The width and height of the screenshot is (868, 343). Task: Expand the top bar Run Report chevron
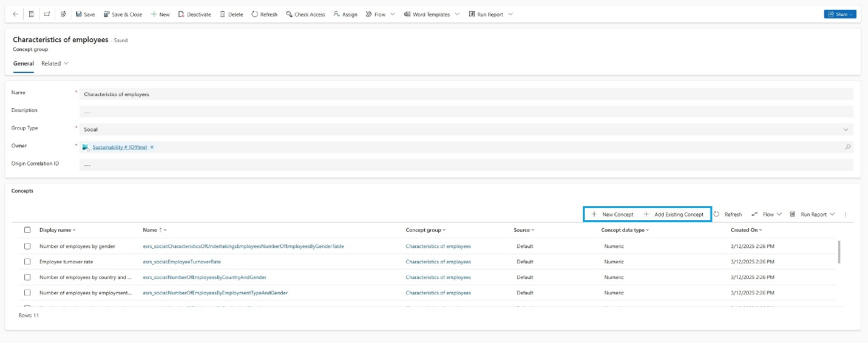[510, 14]
